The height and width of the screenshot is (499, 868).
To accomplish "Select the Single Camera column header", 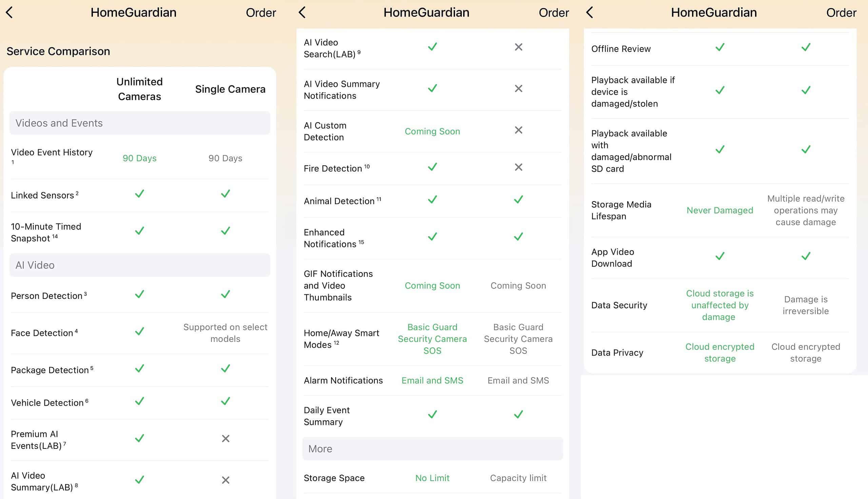I will click(x=230, y=89).
